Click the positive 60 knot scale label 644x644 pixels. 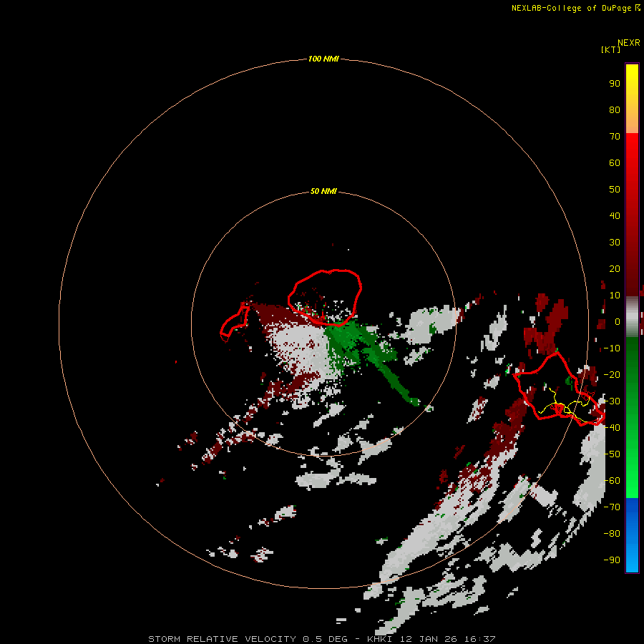click(615, 162)
